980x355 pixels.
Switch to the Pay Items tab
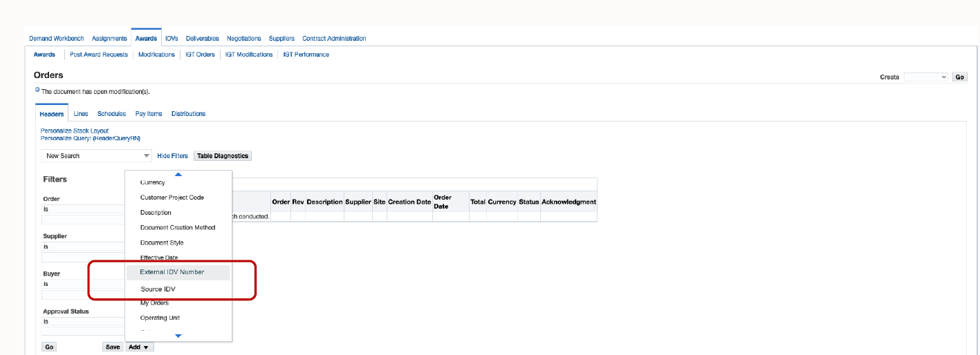[x=149, y=114]
